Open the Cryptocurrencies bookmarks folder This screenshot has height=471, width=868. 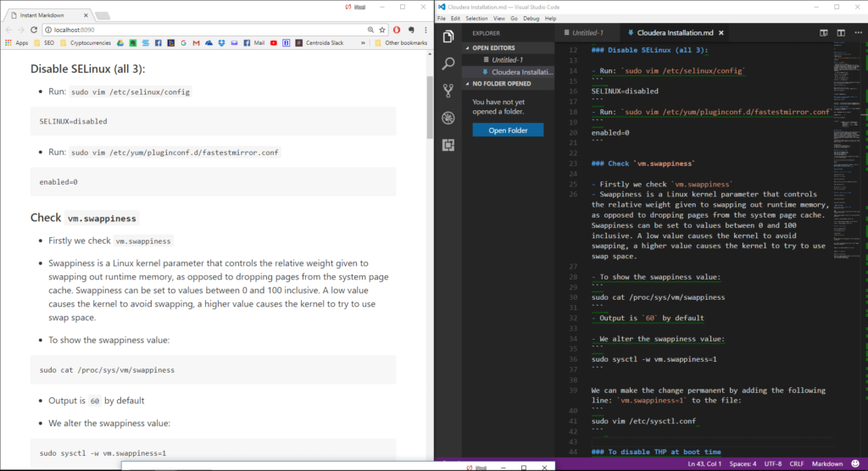point(86,42)
